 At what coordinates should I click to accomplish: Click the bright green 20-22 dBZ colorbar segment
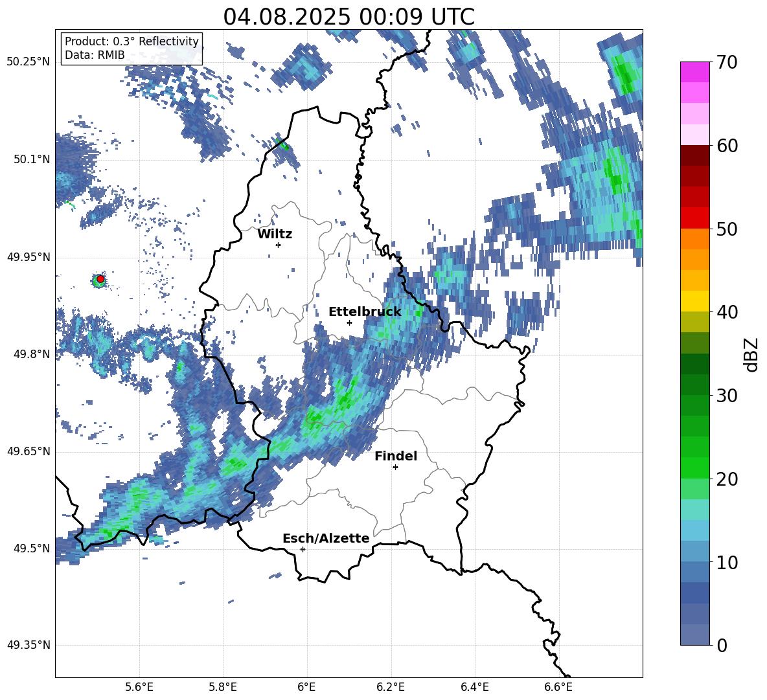695,468
